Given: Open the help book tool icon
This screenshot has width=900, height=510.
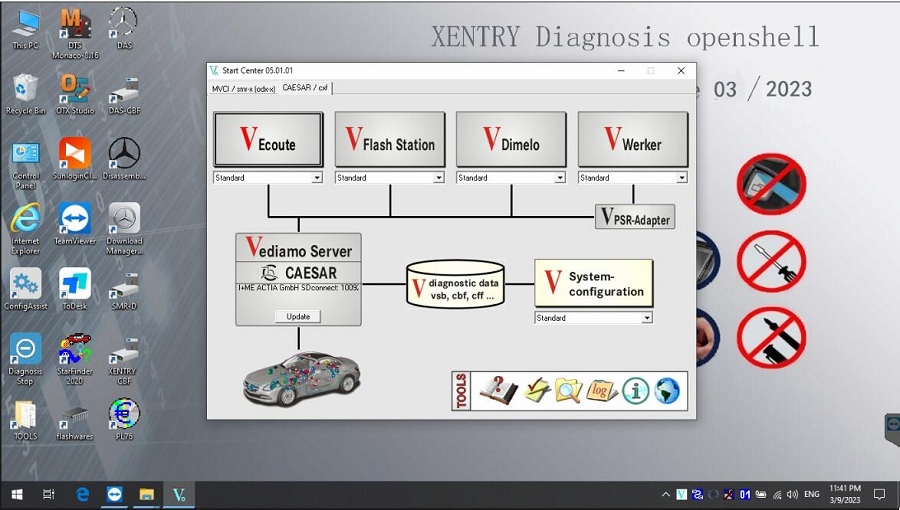Looking at the screenshot, I should click(498, 391).
